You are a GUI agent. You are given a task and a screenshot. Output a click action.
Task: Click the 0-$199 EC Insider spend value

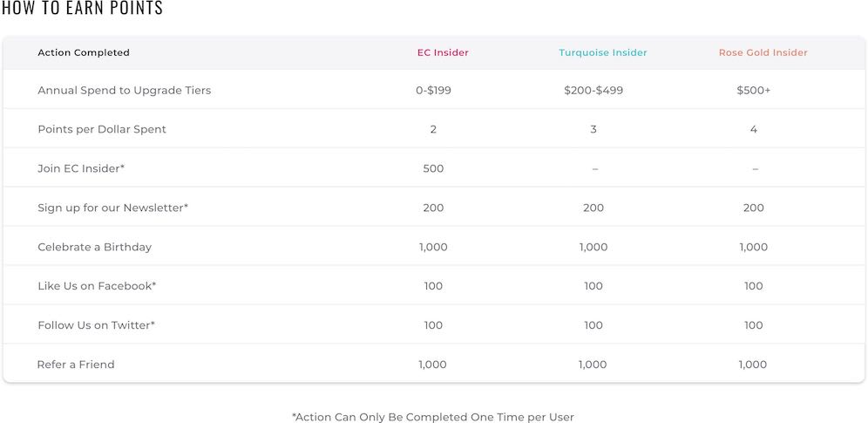pyautogui.click(x=433, y=90)
